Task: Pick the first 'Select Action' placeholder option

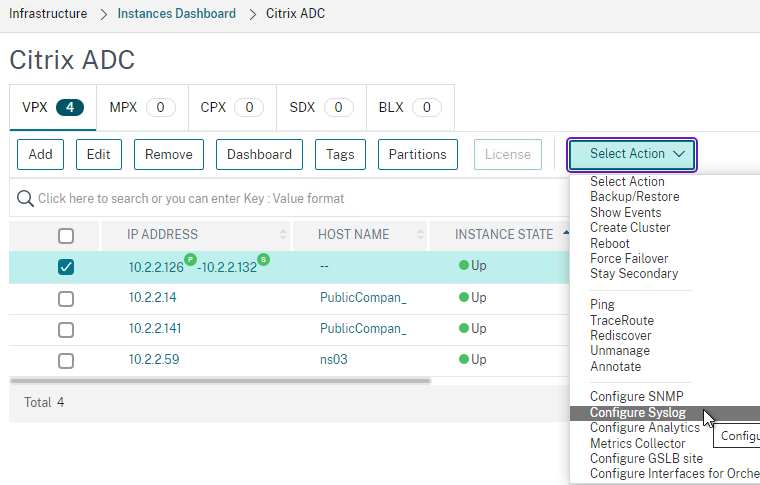Action: point(627,182)
